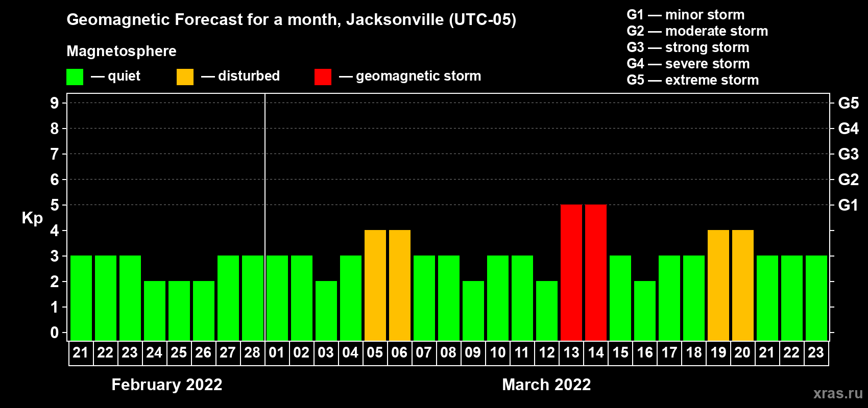Select the green bar for March 09
Image resolution: width=868 pixels, height=408 pixels.
coord(473,311)
